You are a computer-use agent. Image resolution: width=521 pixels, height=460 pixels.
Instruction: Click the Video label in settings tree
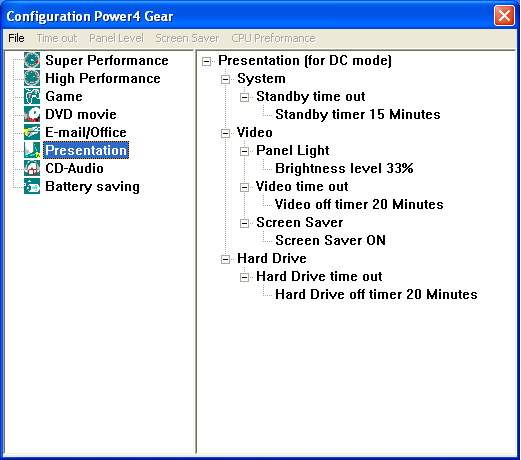coord(255,132)
